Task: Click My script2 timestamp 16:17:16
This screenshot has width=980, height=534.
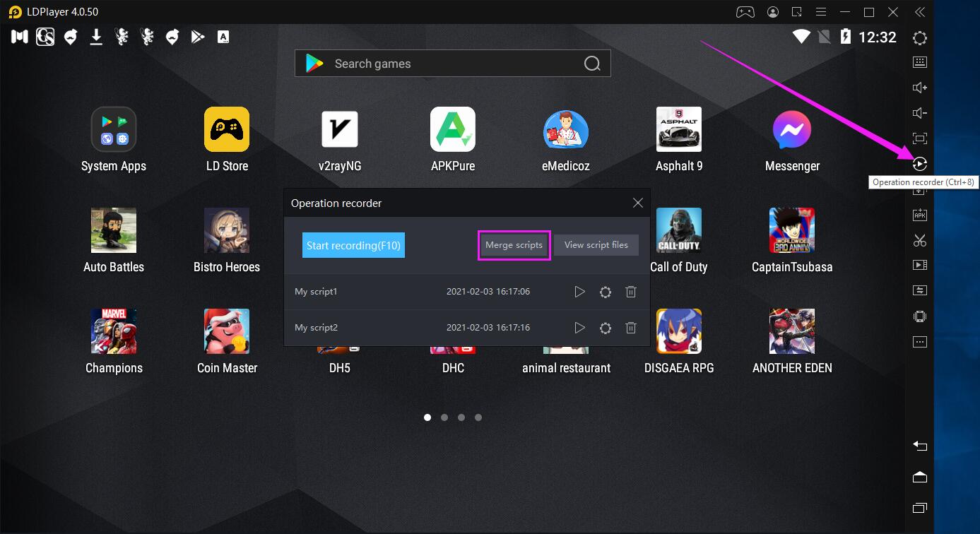Action: tap(488, 328)
